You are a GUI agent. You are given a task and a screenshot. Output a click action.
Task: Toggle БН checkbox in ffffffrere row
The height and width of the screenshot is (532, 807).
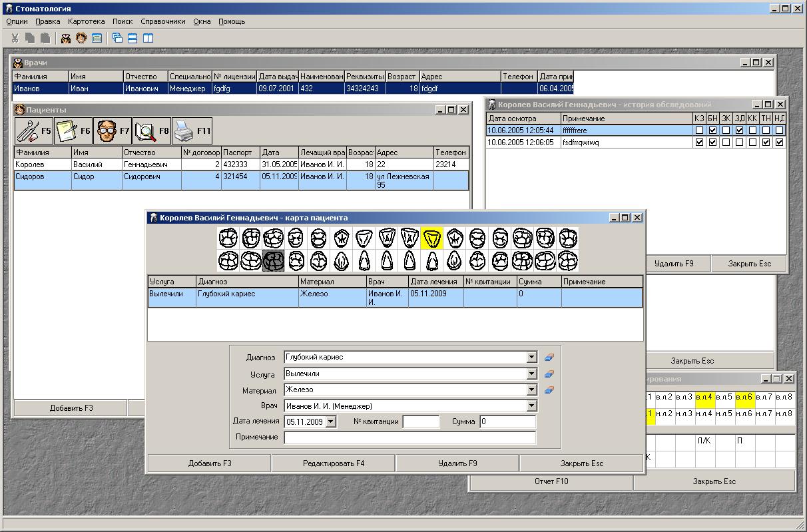[712, 131]
